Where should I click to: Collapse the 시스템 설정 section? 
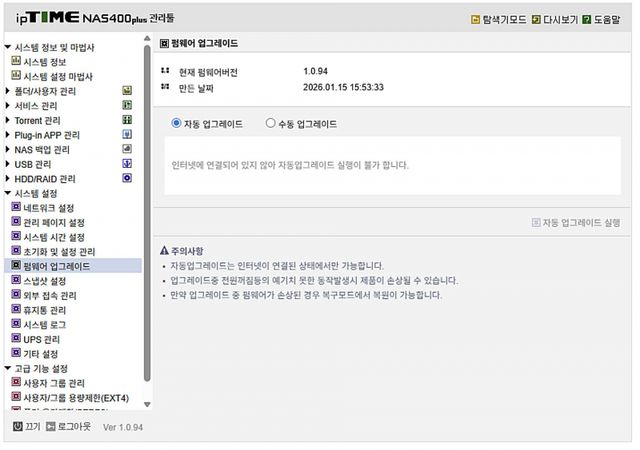pyautogui.click(x=8, y=193)
